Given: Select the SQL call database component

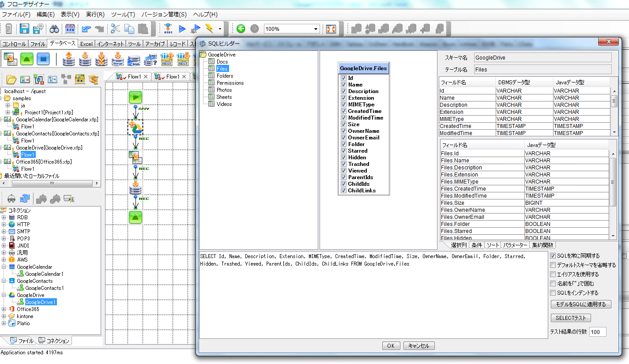Looking at the screenshot, I should pyautogui.click(x=134, y=59).
